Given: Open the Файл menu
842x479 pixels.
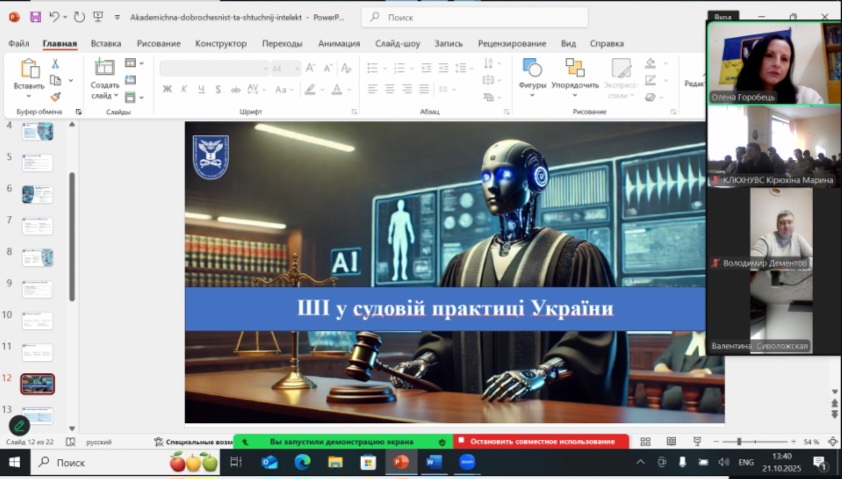Looking at the screenshot, I should pyautogui.click(x=18, y=43).
